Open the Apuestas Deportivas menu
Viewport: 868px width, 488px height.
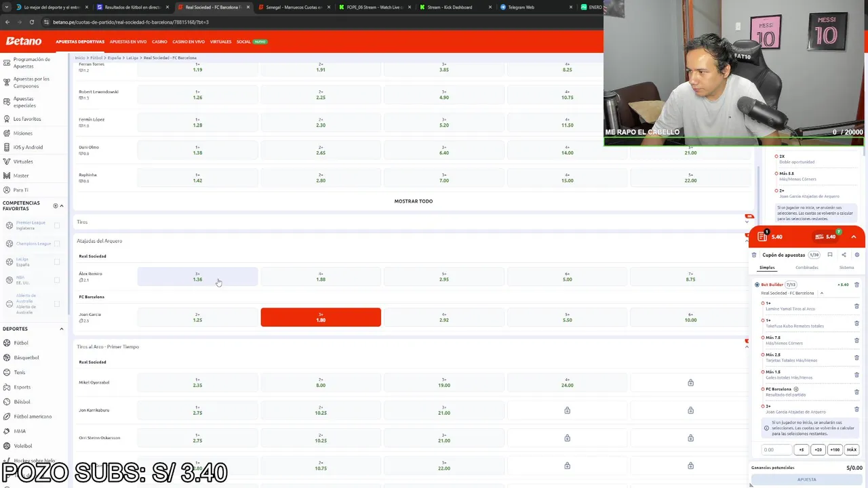tap(80, 41)
